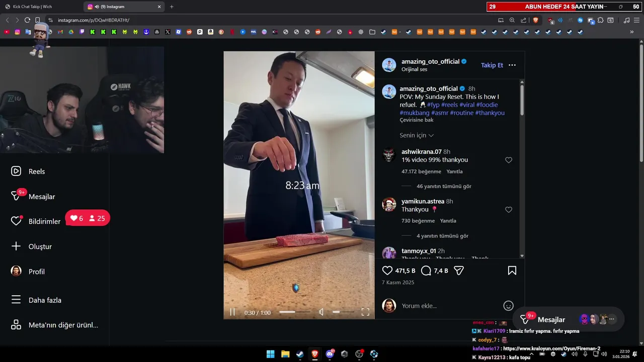Click Takip Et to follow account

click(492, 65)
